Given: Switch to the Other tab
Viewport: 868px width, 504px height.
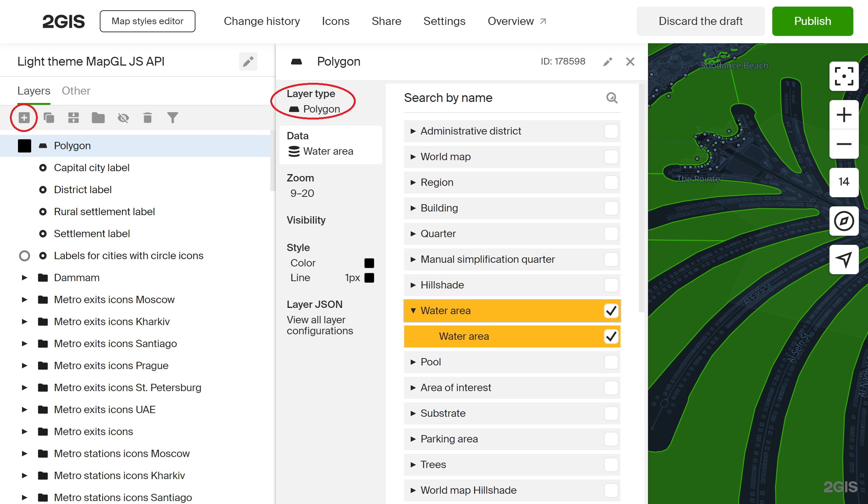Looking at the screenshot, I should [76, 91].
